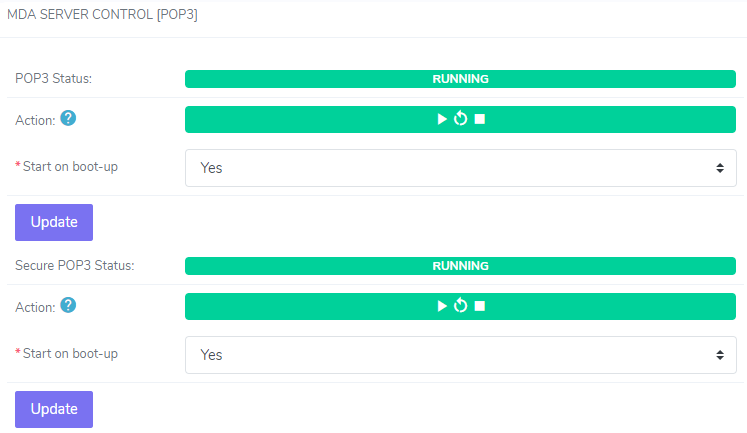Image resolution: width=747 pixels, height=433 pixels.
Task: Open the Secure POP3 Start on boot-up dropdown
Action: point(460,355)
